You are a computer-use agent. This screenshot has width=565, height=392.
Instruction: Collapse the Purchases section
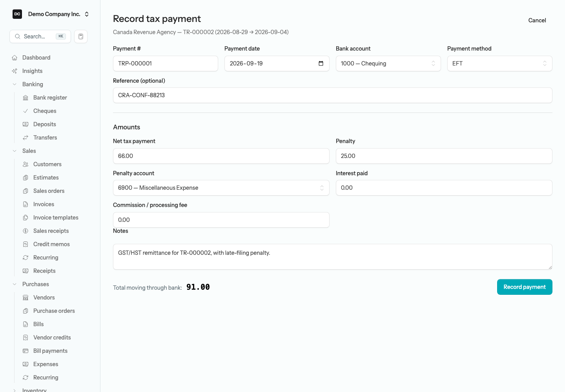15,284
